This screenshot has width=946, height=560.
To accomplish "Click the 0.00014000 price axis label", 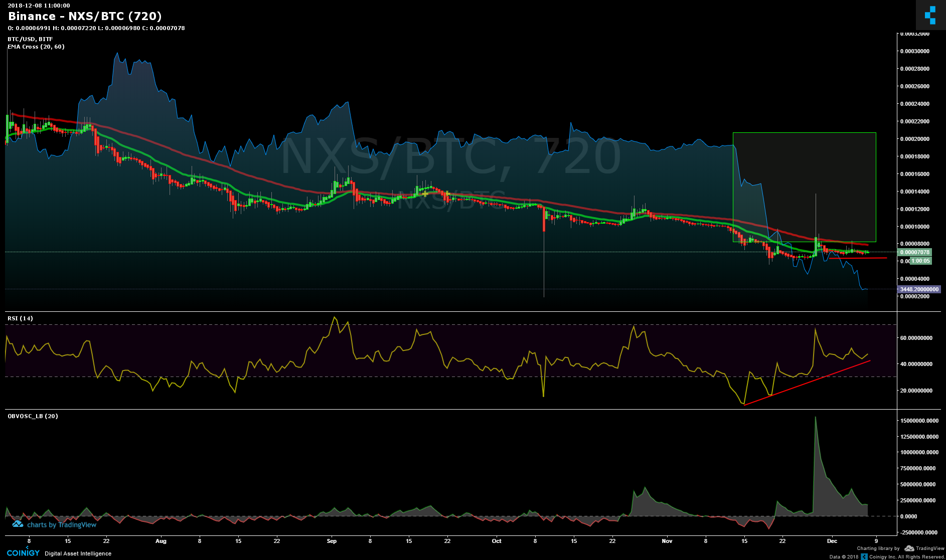I will (914, 192).
